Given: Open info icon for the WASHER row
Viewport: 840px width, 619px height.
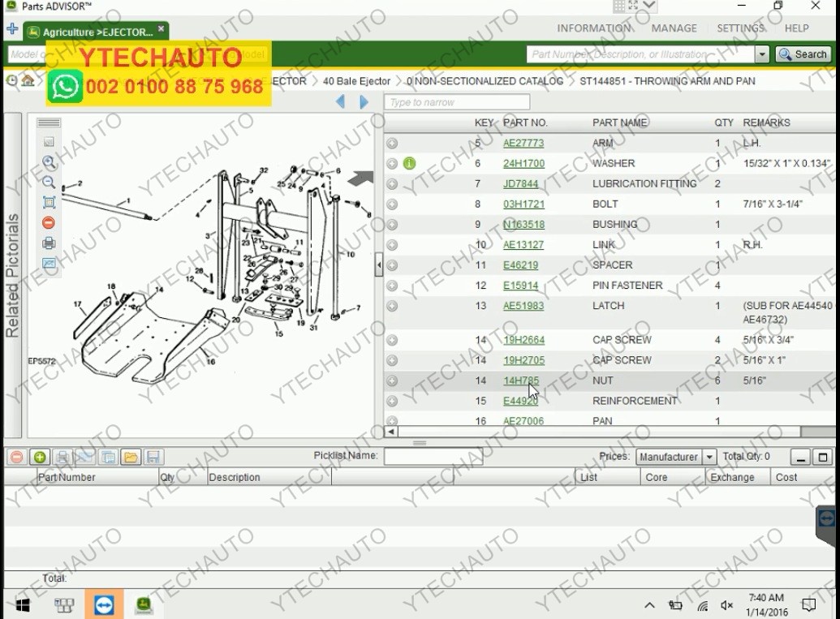Looking at the screenshot, I should click(x=409, y=164).
